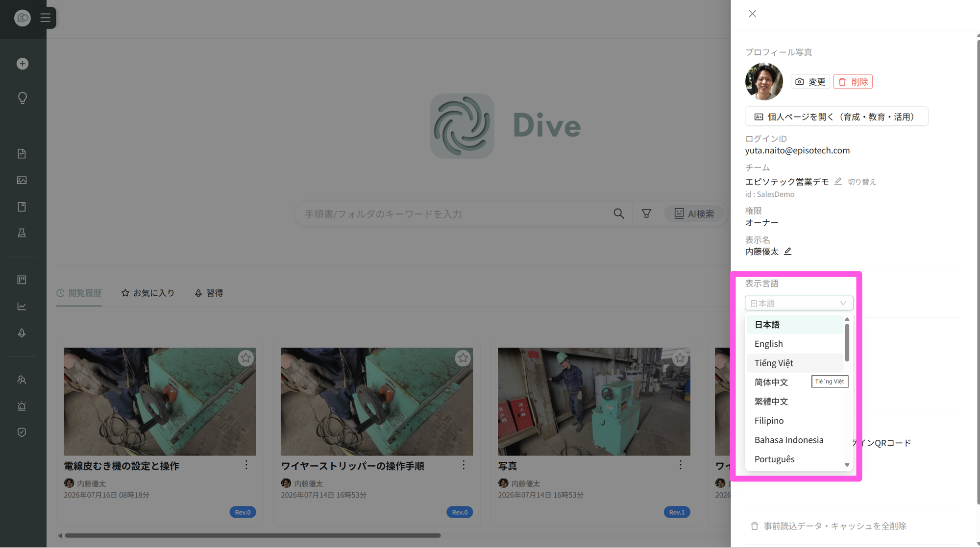
Task: Select Português from language list
Action: 795,459
